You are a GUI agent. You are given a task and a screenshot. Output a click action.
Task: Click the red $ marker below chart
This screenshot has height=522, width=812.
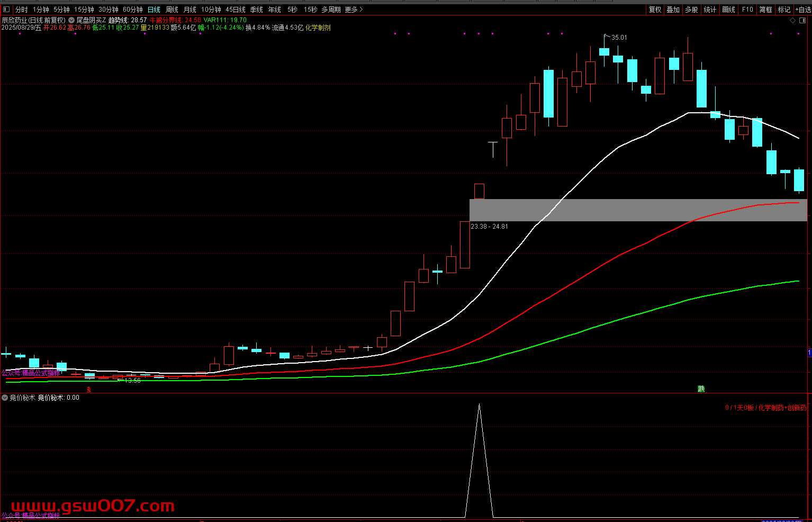coord(89,390)
